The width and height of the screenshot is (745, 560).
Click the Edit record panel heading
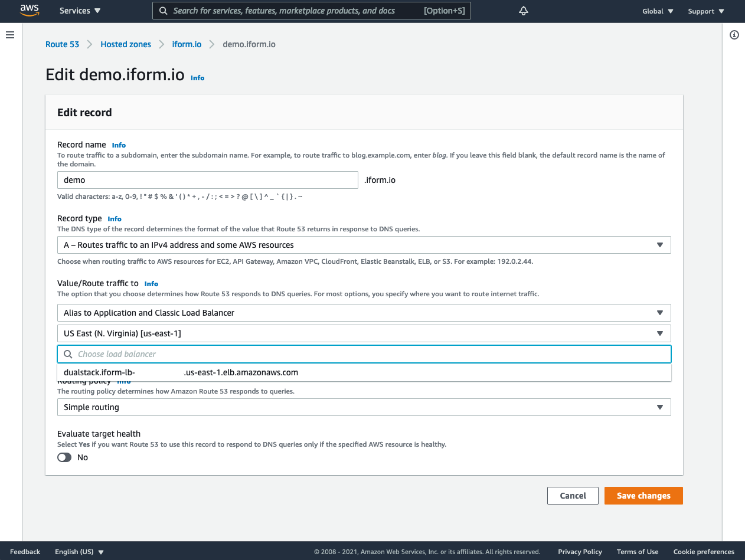point(84,112)
